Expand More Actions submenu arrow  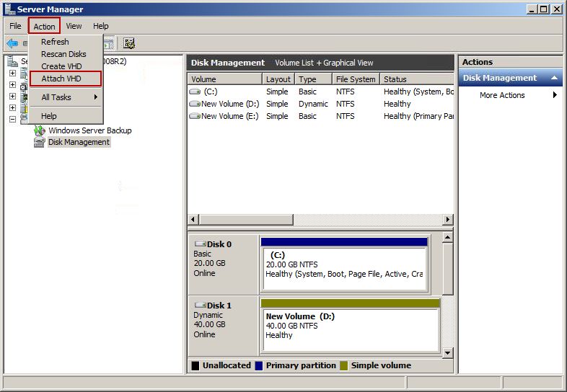click(x=555, y=95)
